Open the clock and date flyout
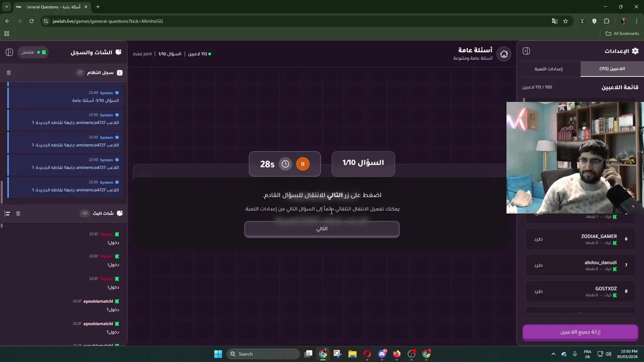 [x=627, y=354]
